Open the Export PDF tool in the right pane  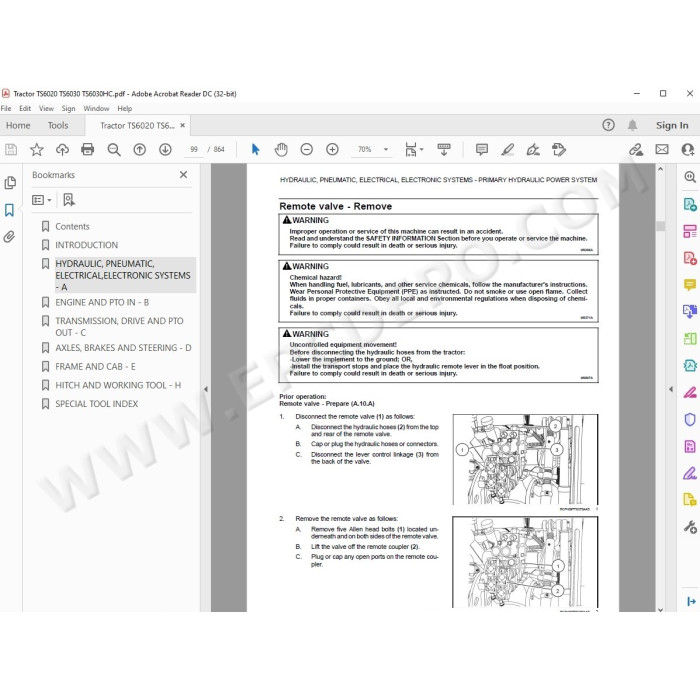click(690, 204)
